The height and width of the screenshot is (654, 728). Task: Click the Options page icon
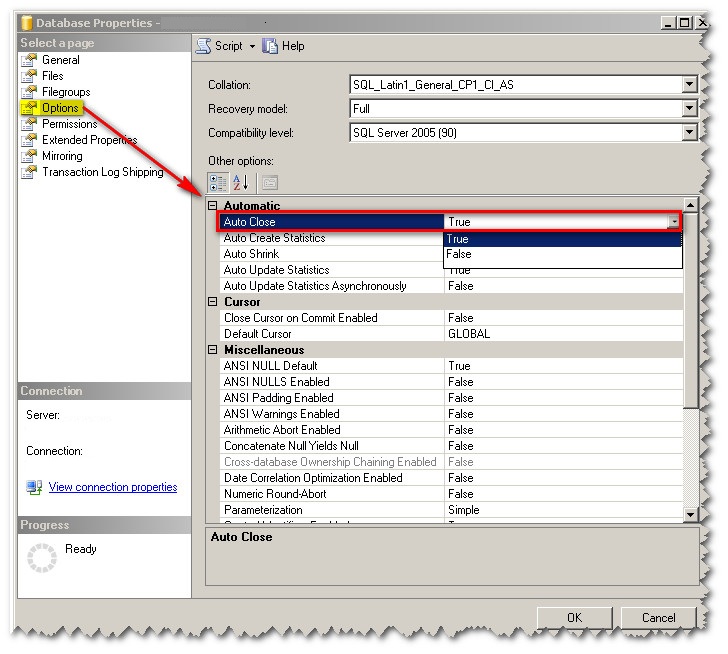click(x=29, y=108)
